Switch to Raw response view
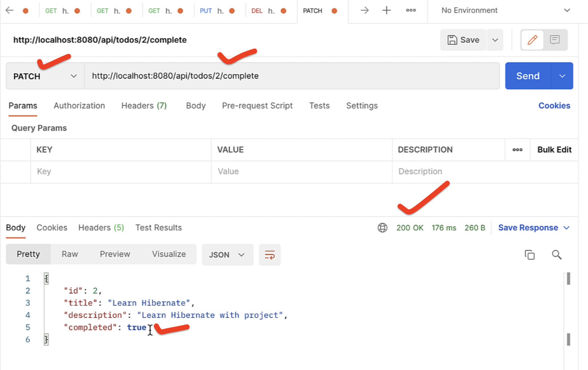588x370 pixels. [x=70, y=254]
